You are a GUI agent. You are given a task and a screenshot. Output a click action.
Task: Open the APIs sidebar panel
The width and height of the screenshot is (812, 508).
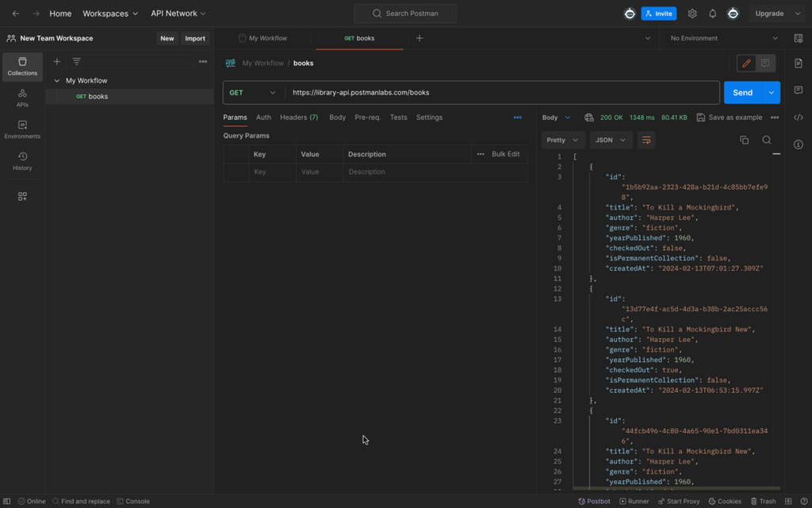pyautogui.click(x=22, y=98)
